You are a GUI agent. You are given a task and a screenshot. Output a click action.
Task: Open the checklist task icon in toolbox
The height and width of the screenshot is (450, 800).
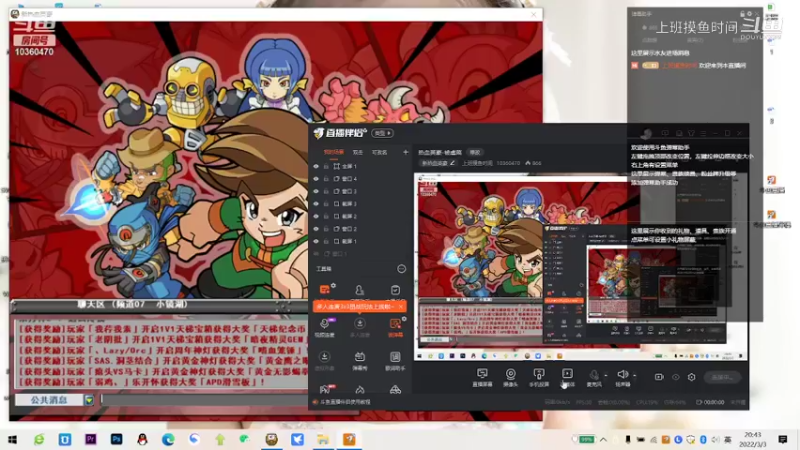pos(395,290)
